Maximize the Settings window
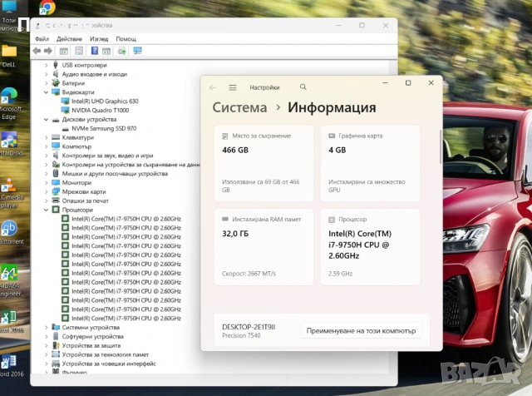The width and height of the screenshot is (532, 396). point(408,83)
